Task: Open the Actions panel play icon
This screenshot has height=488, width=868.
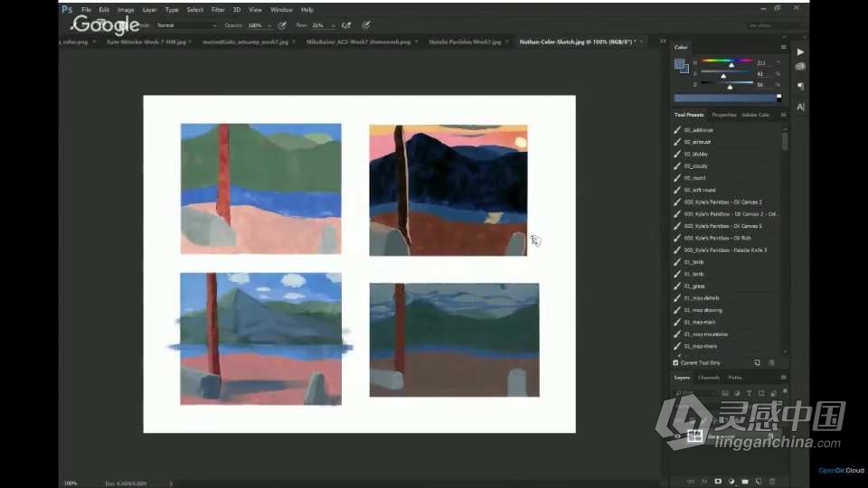Action: tap(800, 52)
